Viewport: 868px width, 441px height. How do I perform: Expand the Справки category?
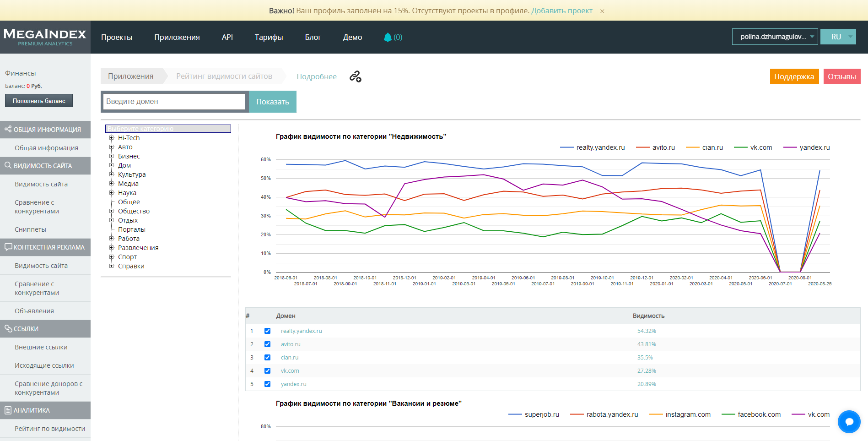tap(111, 266)
